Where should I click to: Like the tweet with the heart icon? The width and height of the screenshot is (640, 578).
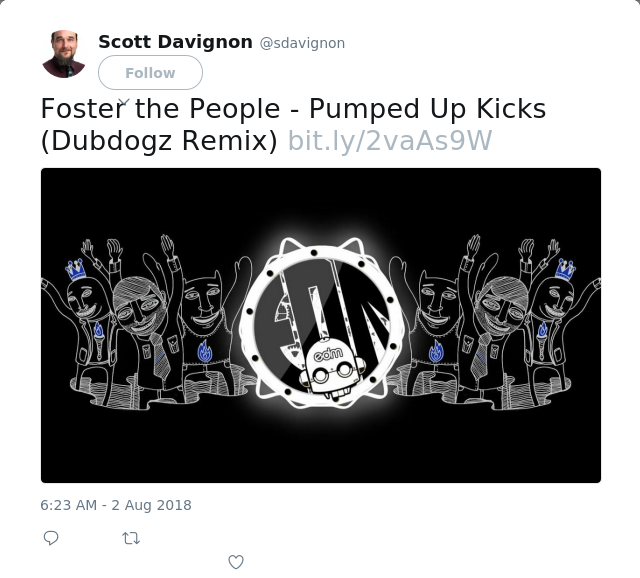click(x=236, y=562)
